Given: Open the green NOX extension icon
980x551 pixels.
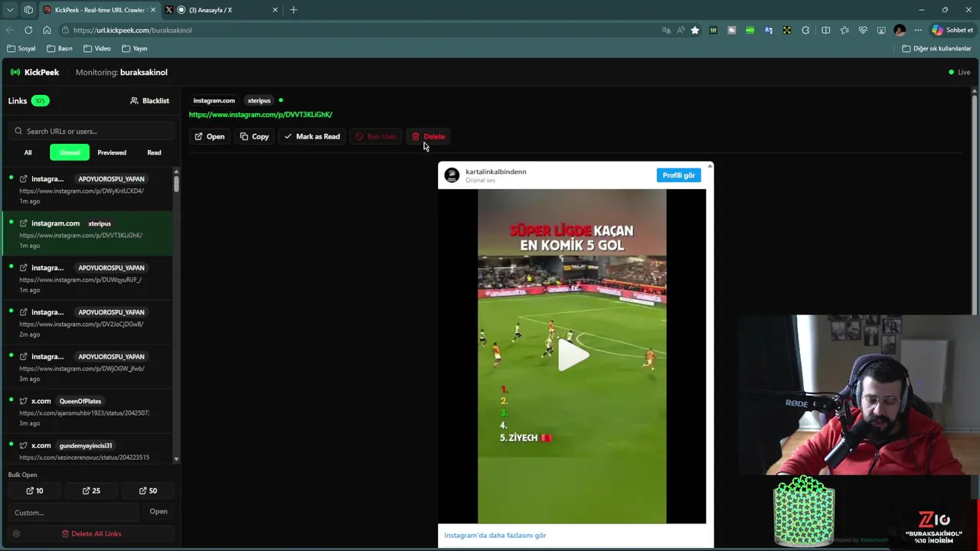Looking at the screenshot, I should 750,30.
